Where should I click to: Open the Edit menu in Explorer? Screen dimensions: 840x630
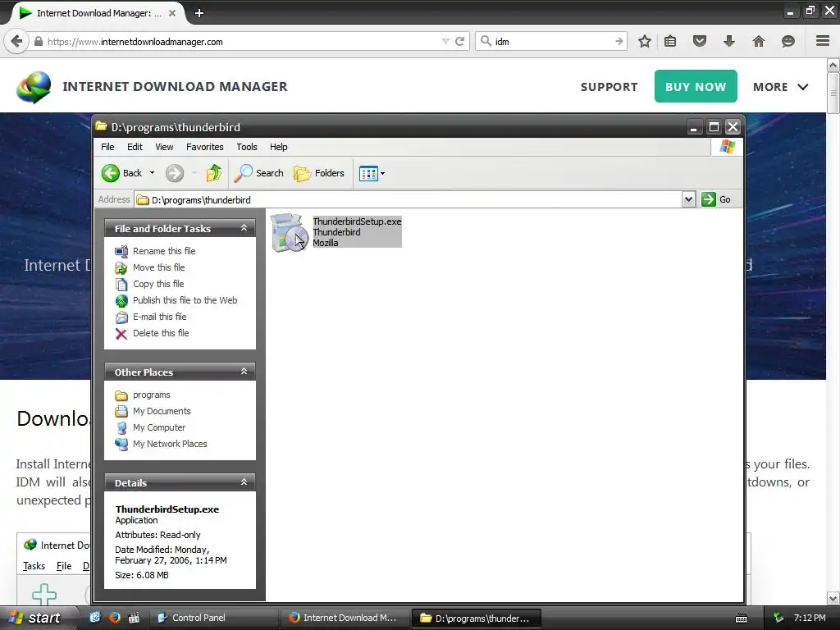coord(135,147)
